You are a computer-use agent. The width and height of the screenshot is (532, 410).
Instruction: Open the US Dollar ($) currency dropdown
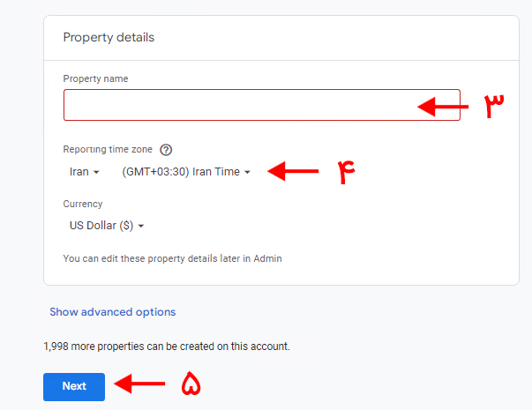107,226
